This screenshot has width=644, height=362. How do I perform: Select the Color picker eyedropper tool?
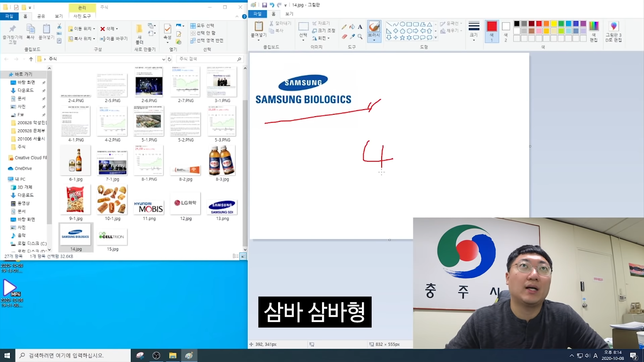[352, 37]
